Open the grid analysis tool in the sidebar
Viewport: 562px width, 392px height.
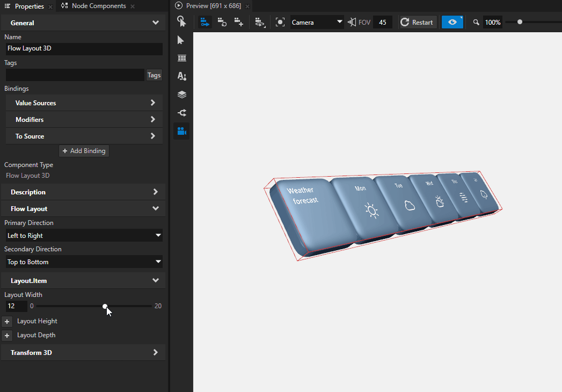(181, 57)
